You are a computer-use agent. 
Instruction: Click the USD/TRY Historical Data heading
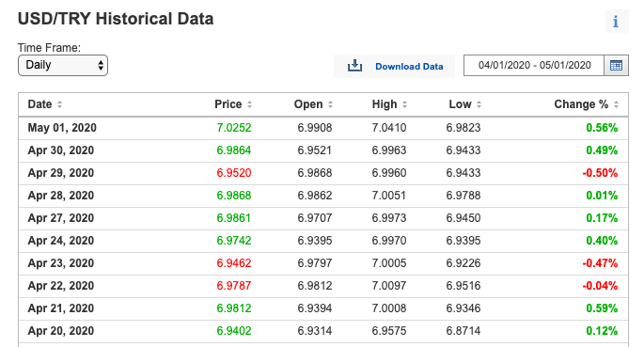click(116, 19)
